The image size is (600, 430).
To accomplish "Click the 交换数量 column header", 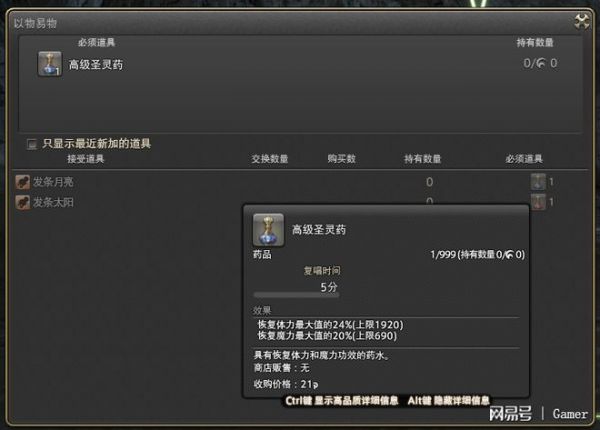I will click(270, 159).
